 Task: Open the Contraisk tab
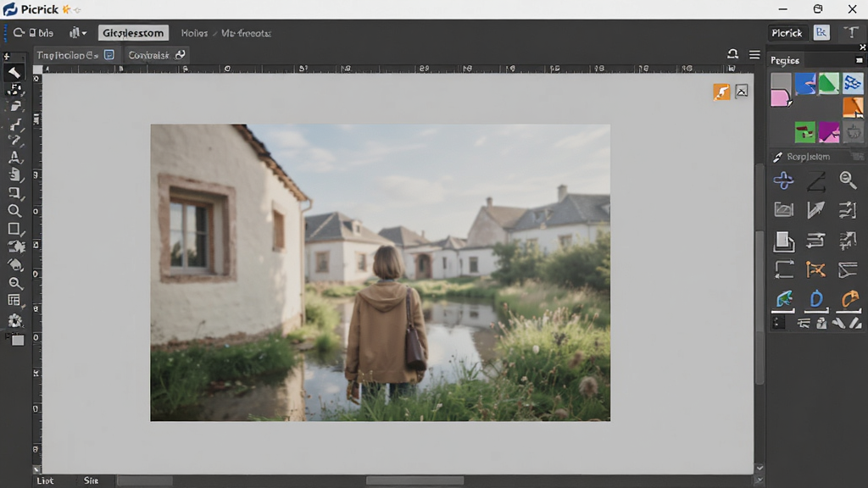tap(156, 55)
